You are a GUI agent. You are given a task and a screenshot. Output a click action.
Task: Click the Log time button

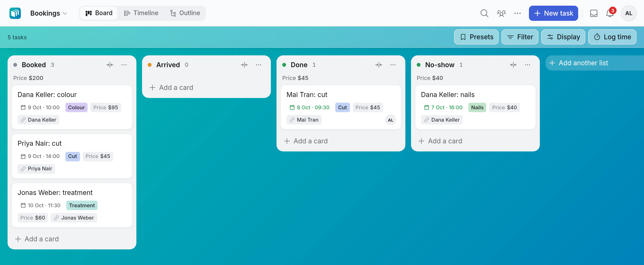[612, 37]
